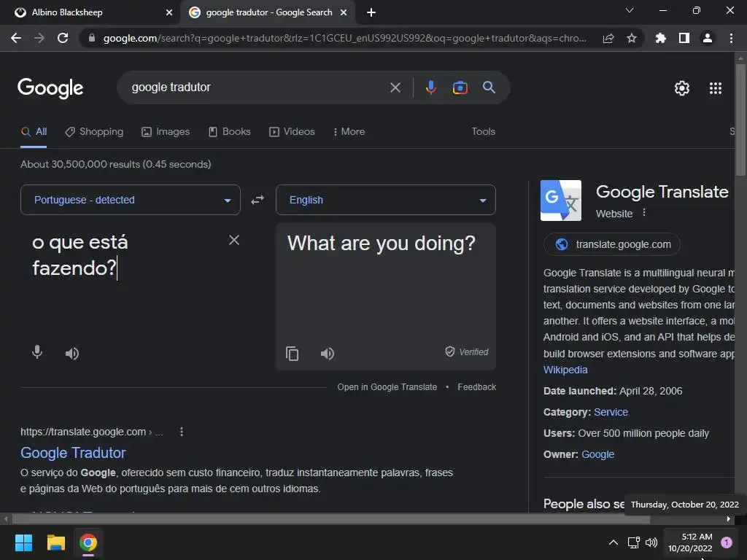The width and height of the screenshot is (747, 560).
Task: Show hidden system tray icons
Action: tap(614, 542)
